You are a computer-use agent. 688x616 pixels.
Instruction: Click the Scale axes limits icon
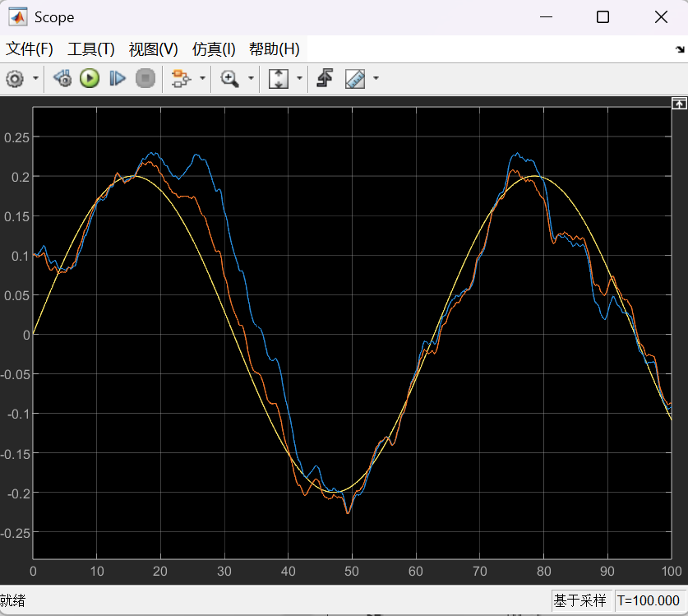tap(279, 79)
